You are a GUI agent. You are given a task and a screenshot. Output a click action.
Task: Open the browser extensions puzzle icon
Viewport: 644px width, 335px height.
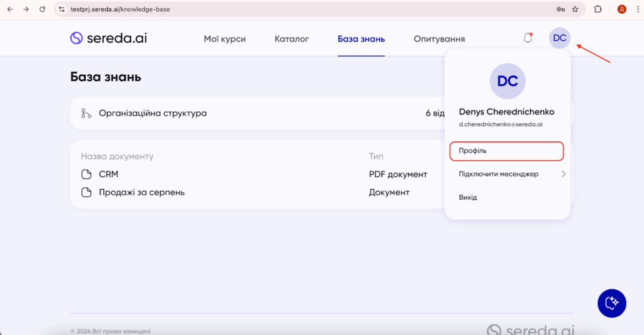pos(597,9)
